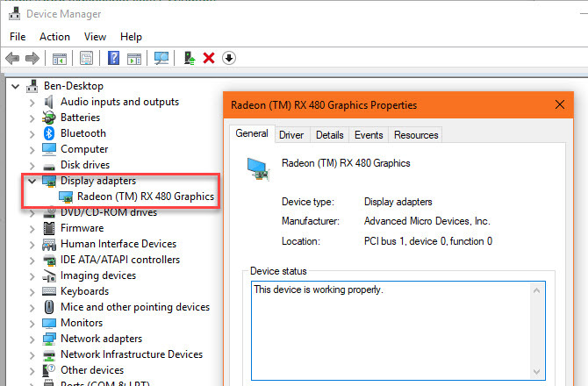The image size is (588, 386).
Task: Click the Device Manager title bar icon
Action: pyautogui.click(x=15, y=13)
